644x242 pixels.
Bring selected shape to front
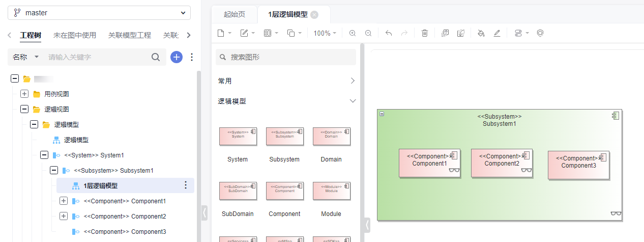point(445,33)
